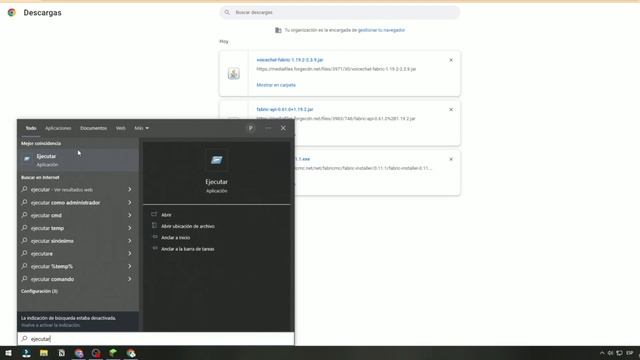
Task: Open the Windows Start button
Action: (x=8, y=353)
